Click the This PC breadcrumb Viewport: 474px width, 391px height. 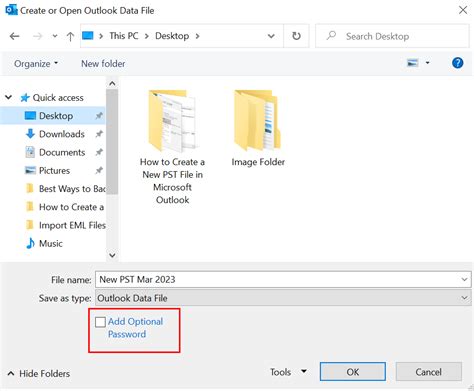[x=124, y=36]
